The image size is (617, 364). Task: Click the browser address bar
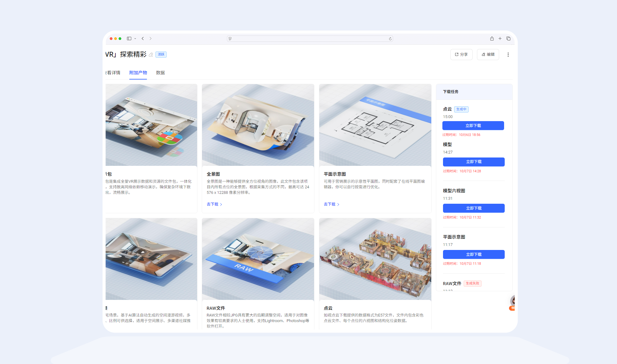pyautogui.click(x=310, y=39)
